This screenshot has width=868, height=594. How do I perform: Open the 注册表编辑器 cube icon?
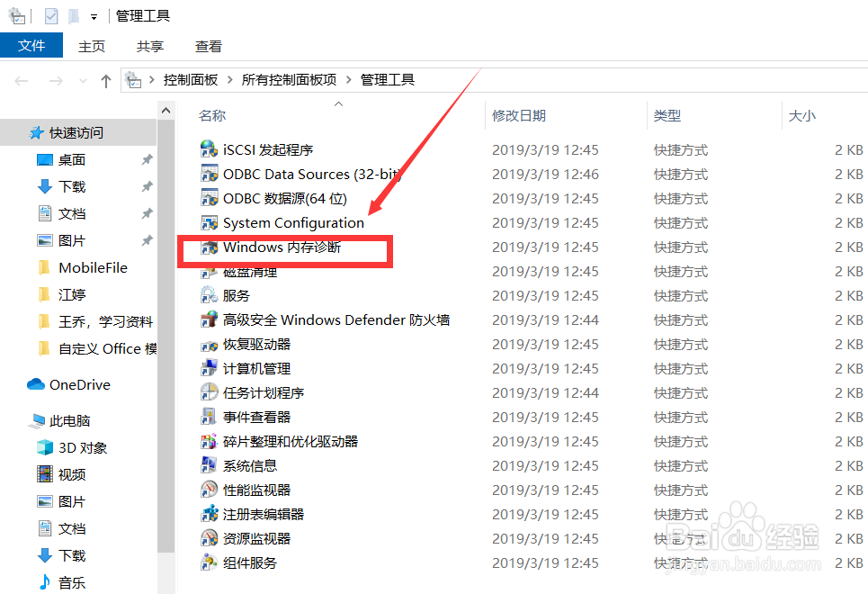(209, 514)
